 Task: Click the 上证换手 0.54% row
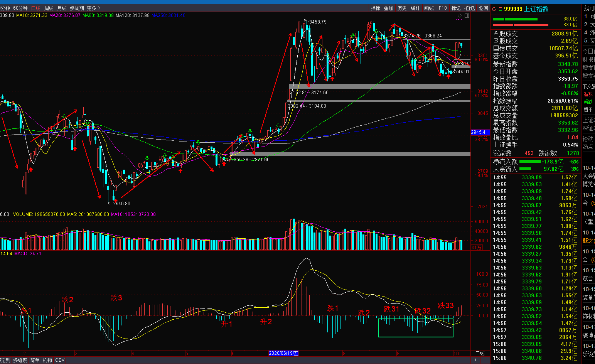pos(535,145)
